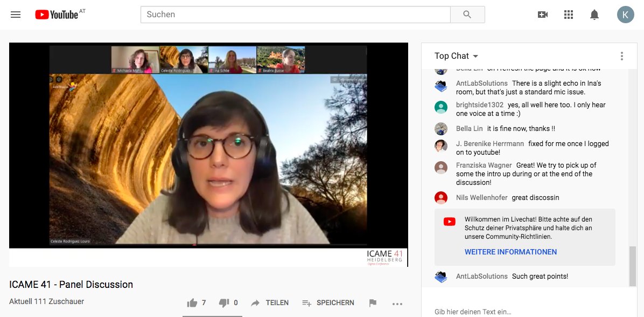644x317 pixels.
Task: Report the video with flag icon
Action: 373,303
